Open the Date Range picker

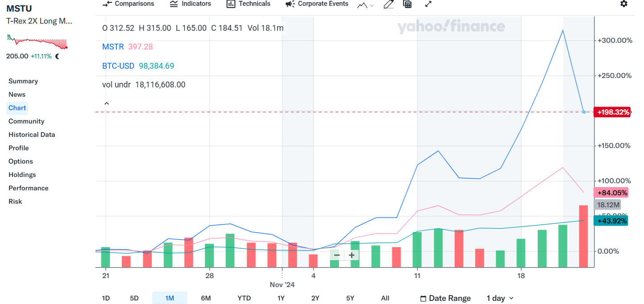tap(445, 298)
